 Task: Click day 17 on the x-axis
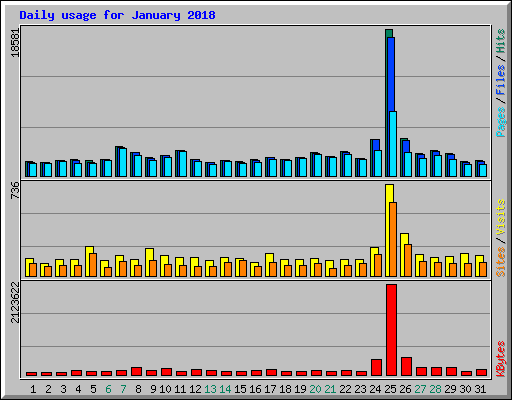pyautogui.click(x=270, y=389)
